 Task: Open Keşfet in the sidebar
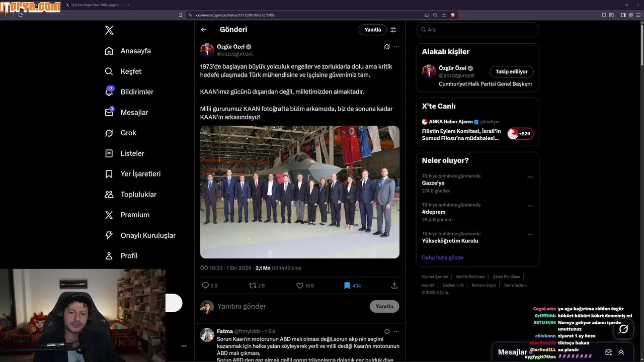click(x=123, y=71)
